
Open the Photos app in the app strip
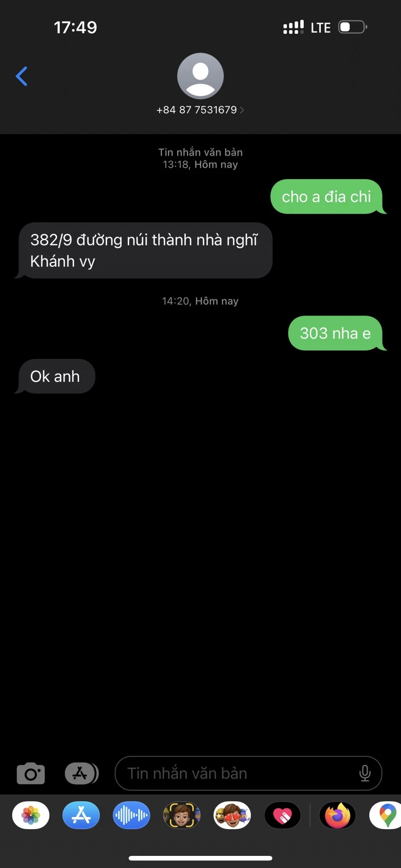point(31,815)
